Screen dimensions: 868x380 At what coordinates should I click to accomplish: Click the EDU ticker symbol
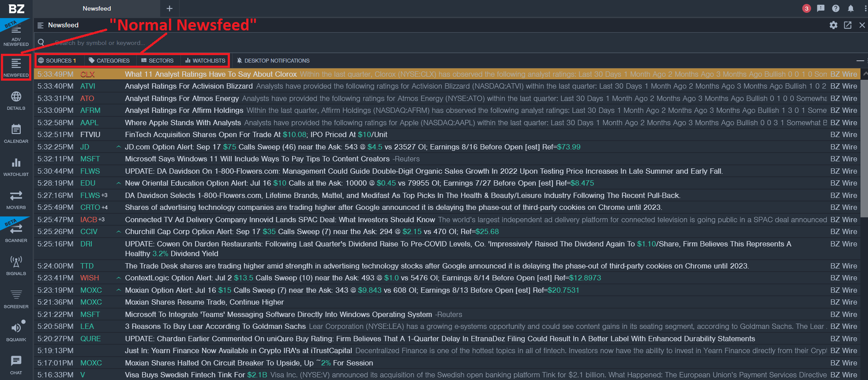pos(88,183)
